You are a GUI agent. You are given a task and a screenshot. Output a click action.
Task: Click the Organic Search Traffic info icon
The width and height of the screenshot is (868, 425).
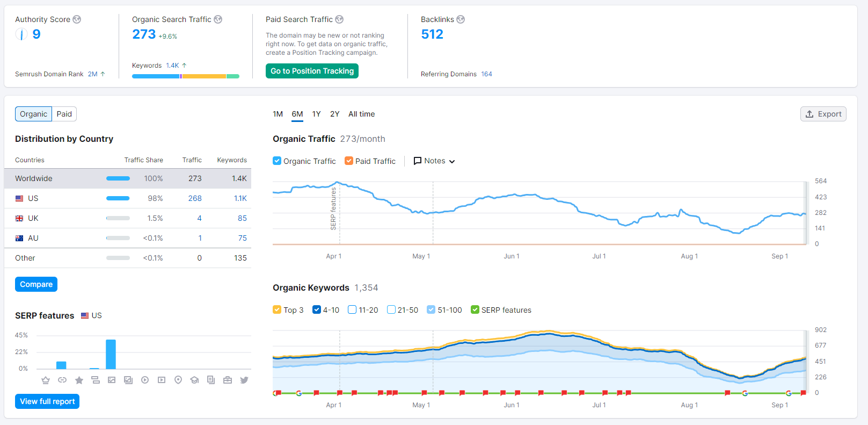click(x=218, y=19)
